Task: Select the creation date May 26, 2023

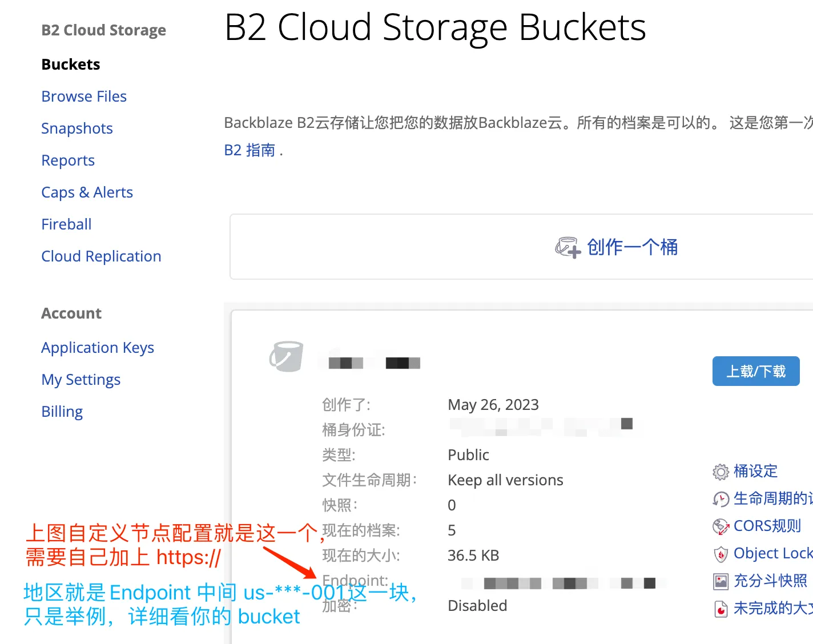Action: pos(493,405)
